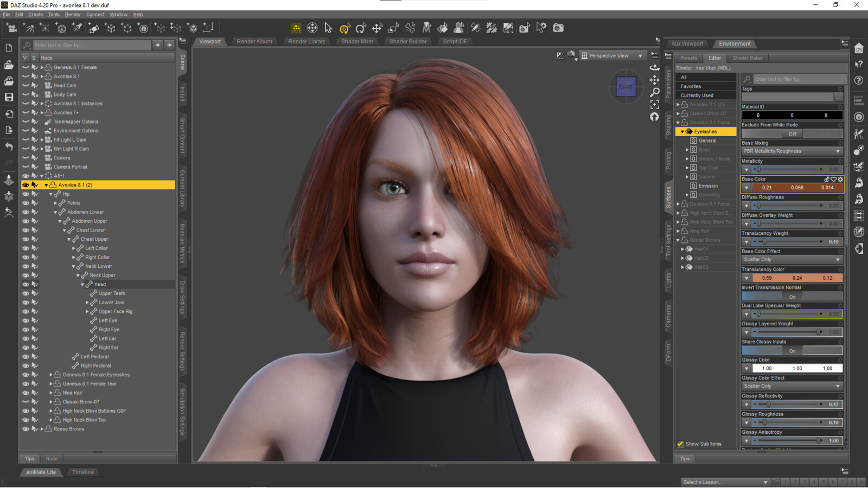
Task: Switch to the Aux Viewport tab
Action: click(687, 44)
